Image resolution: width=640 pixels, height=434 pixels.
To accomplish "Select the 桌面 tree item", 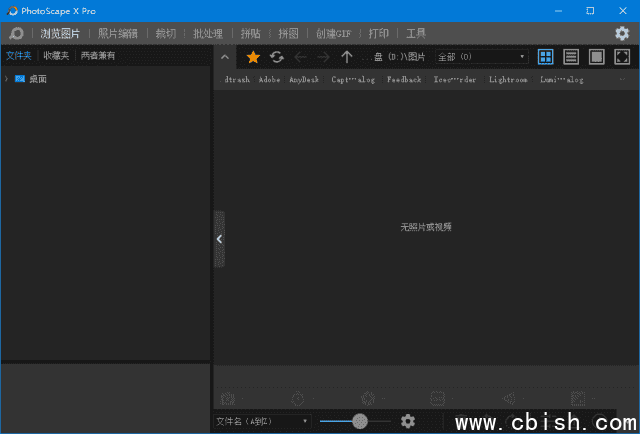I will click(x=38, y=79).
